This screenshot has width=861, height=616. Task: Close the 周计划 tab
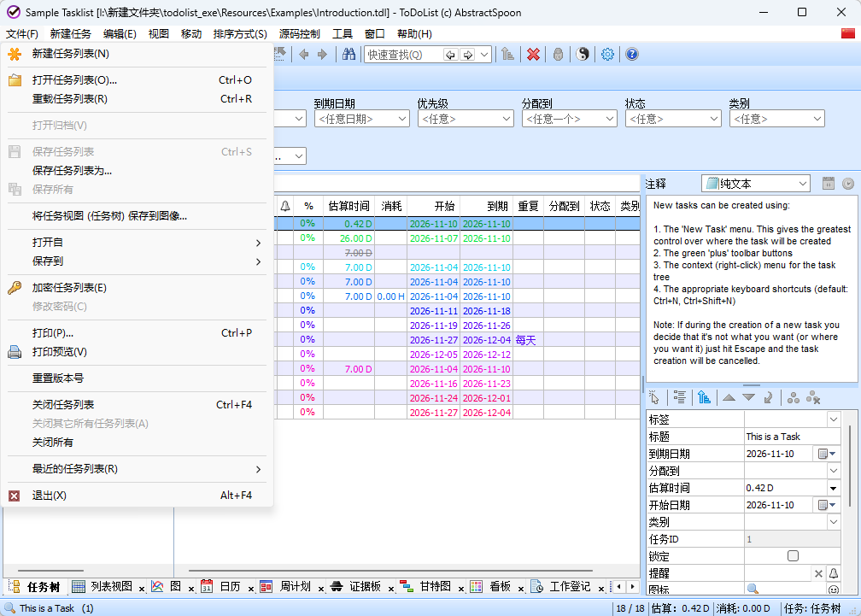click(x=320, y=589)
